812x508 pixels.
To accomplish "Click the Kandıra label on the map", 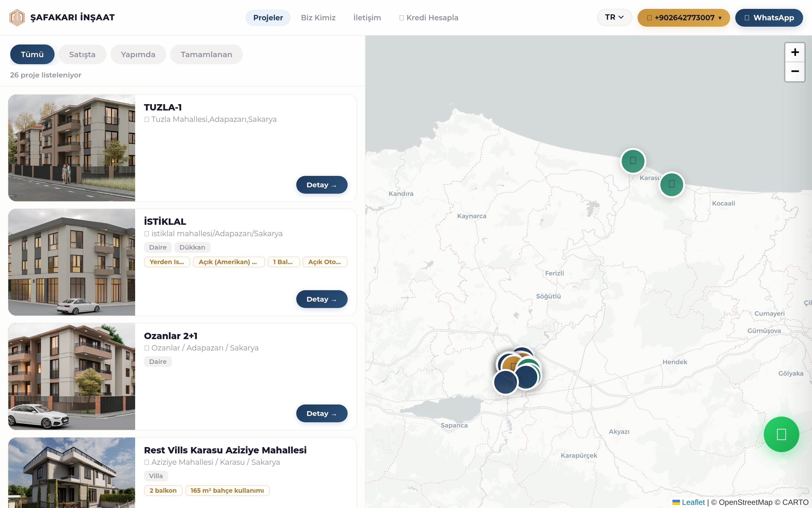I will click(401, 194).
